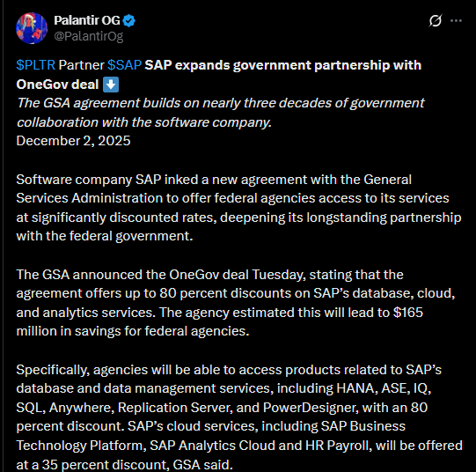Click the blue down-arrow emoji

(111, 85)
